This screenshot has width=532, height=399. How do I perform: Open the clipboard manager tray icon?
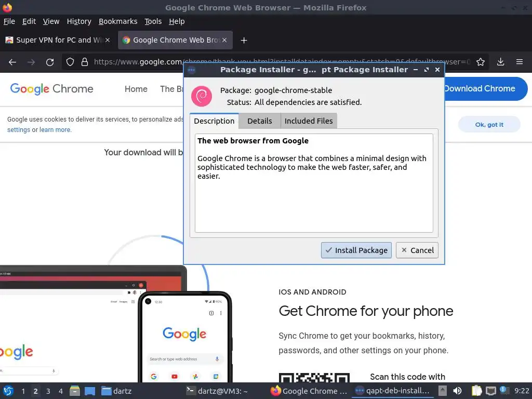pos(477,391)
